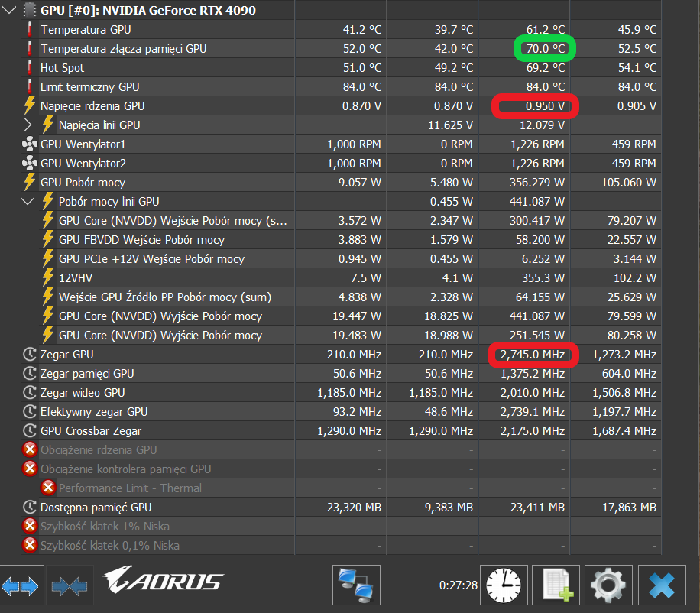700x613 pixels.
Task: Collapse the GPU [#0] NVIDIA GeForce RTX 4090 group
Action: click(x=9, y=10)
